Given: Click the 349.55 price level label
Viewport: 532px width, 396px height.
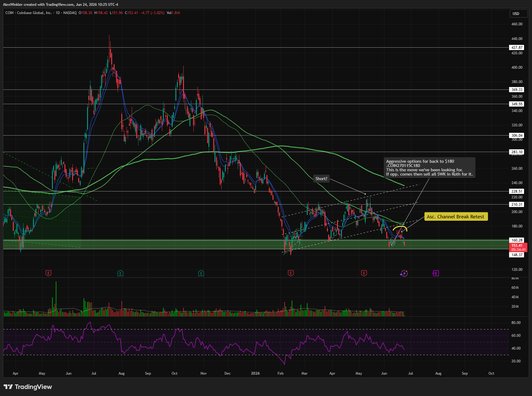Looking at the screenshot, I should [x=517, y=104].
